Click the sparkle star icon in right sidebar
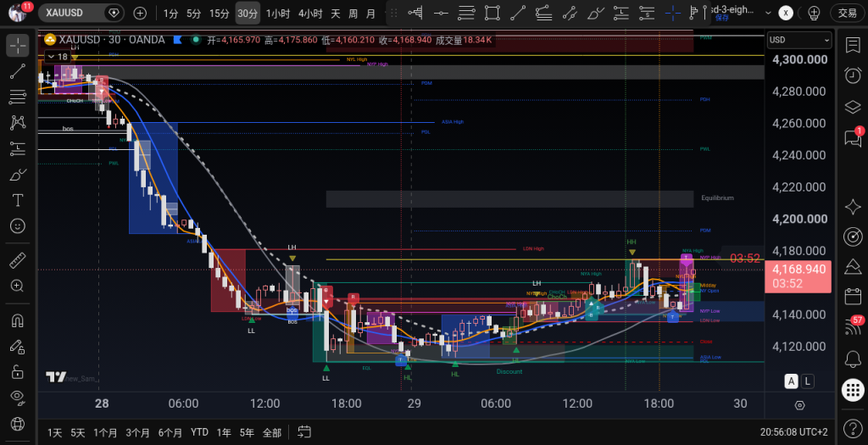The height and width of the screenshot is (445, 868). [853, 207]
